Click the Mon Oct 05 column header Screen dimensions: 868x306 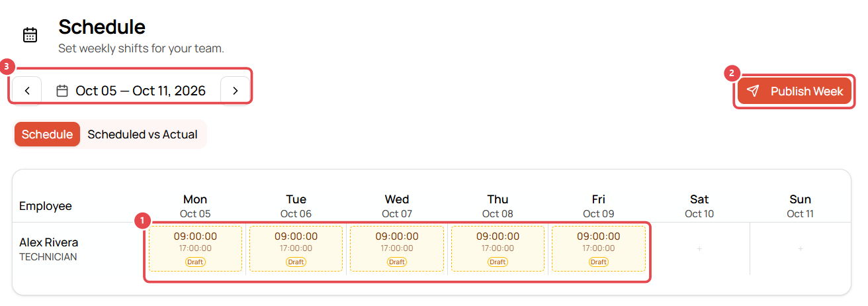coord(195,206)
